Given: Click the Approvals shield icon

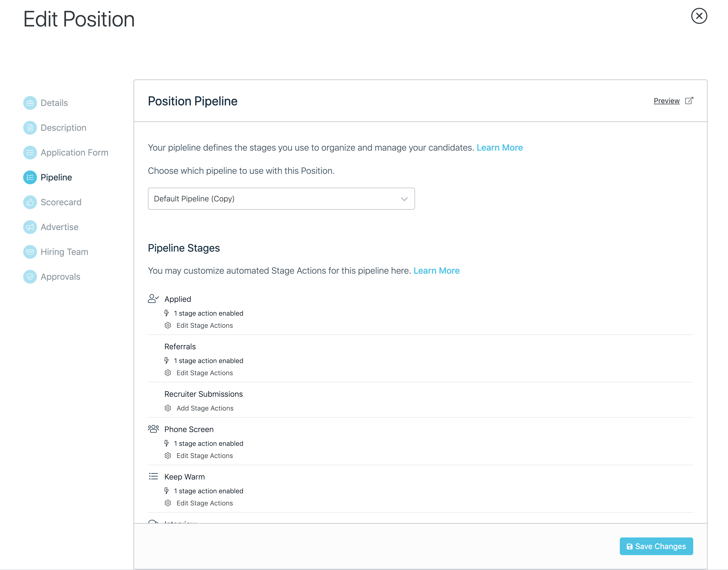Looking at the screenshot, I should click(30, 277).
